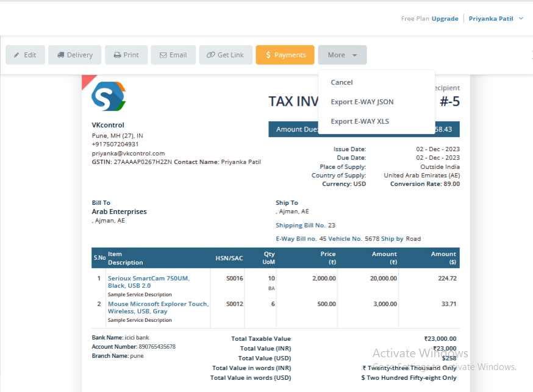Image resolution: width=533 pixels, height=392 pixels.
Task: Open the Mouse Microsoft Explorer Touch item link
Action: click(x=157, y=307)
